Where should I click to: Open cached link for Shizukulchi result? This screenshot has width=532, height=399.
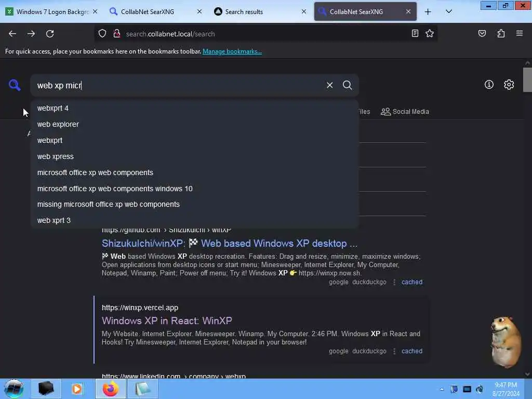click(x=412, y=282)
